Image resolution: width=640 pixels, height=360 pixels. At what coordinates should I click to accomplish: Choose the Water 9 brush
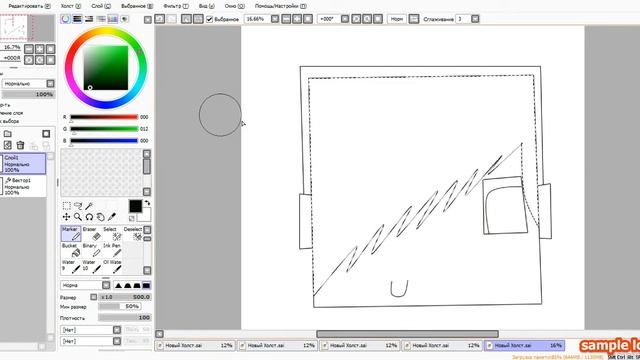click(71, 267)
